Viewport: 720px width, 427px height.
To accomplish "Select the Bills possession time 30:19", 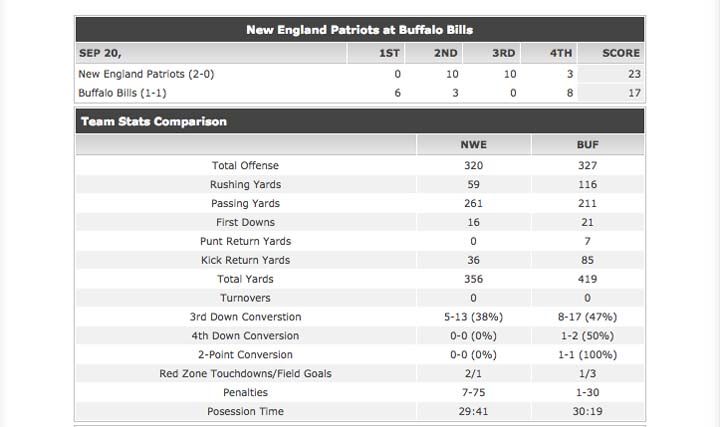I will tap(588, 412).
